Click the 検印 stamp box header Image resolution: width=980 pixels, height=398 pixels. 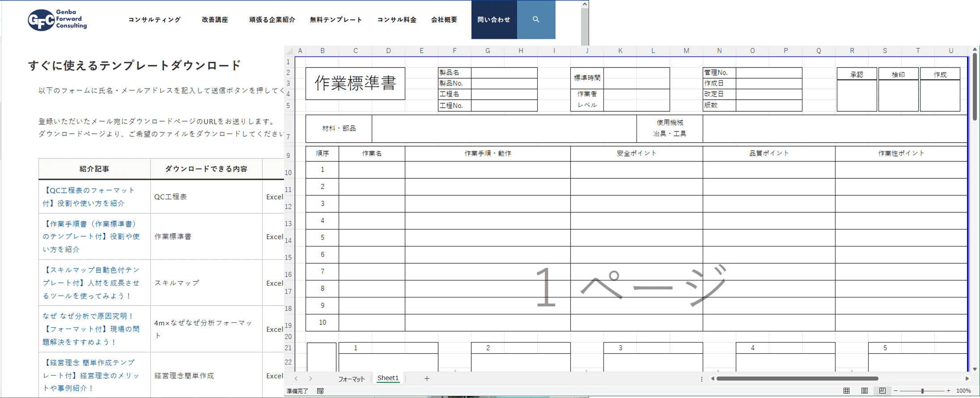pos(898,75)
